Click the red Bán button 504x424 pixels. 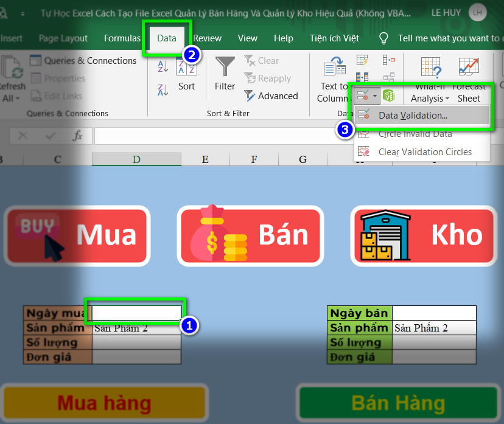(250, 236)
